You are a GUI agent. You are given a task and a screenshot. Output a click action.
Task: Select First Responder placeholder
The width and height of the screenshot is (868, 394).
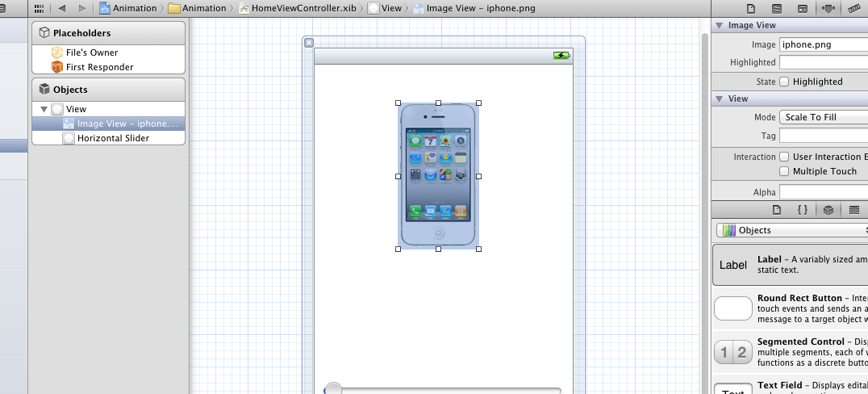[x=108, y=67]
